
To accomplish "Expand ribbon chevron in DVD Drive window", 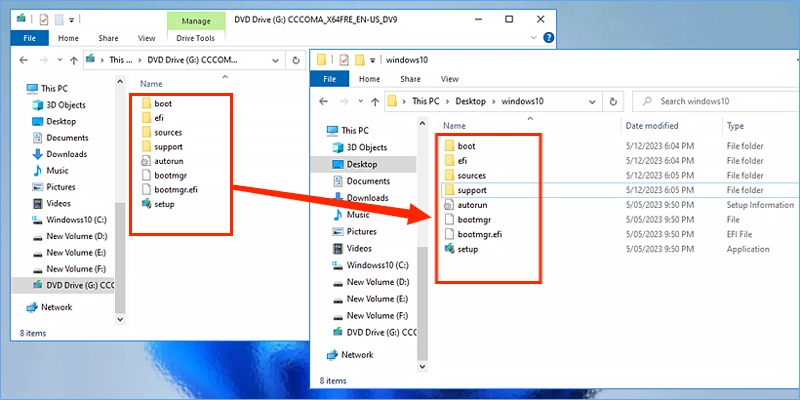I will 534,38.
